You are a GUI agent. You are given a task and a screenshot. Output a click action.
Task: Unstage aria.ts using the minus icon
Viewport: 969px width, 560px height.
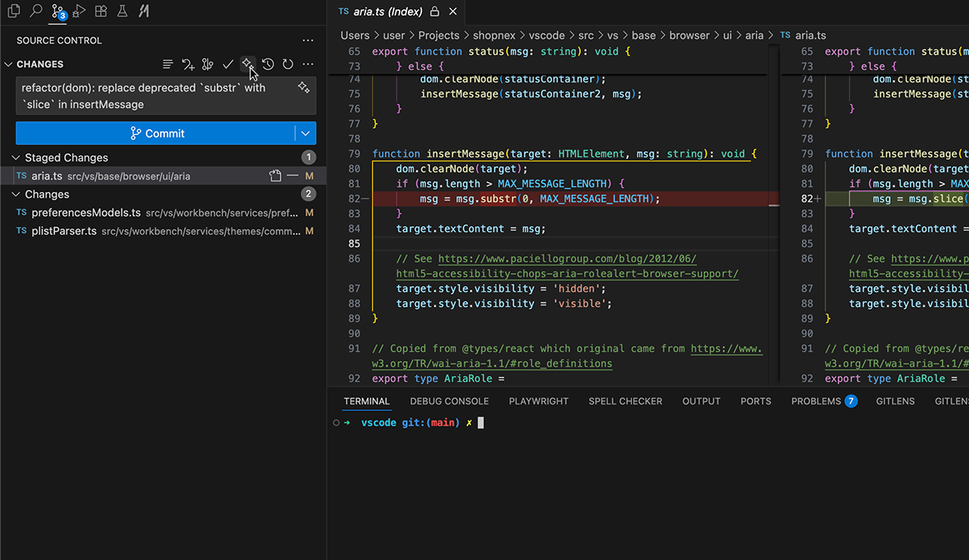292,176
